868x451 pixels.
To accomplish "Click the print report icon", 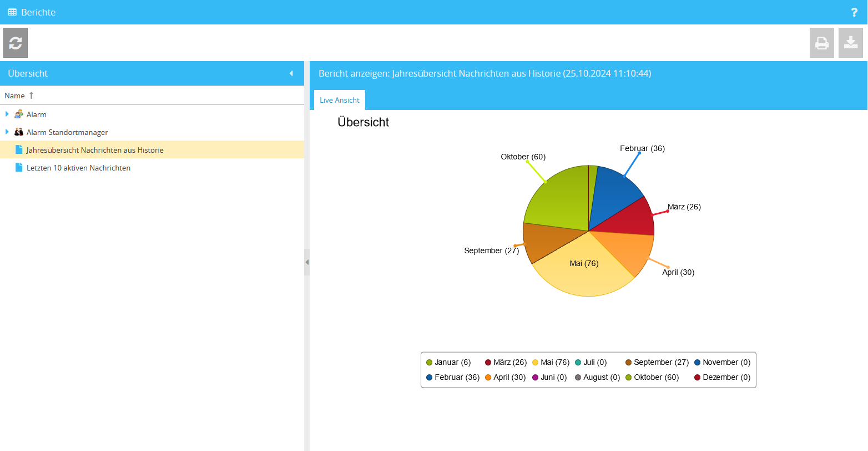I will [x=822, y=43].
